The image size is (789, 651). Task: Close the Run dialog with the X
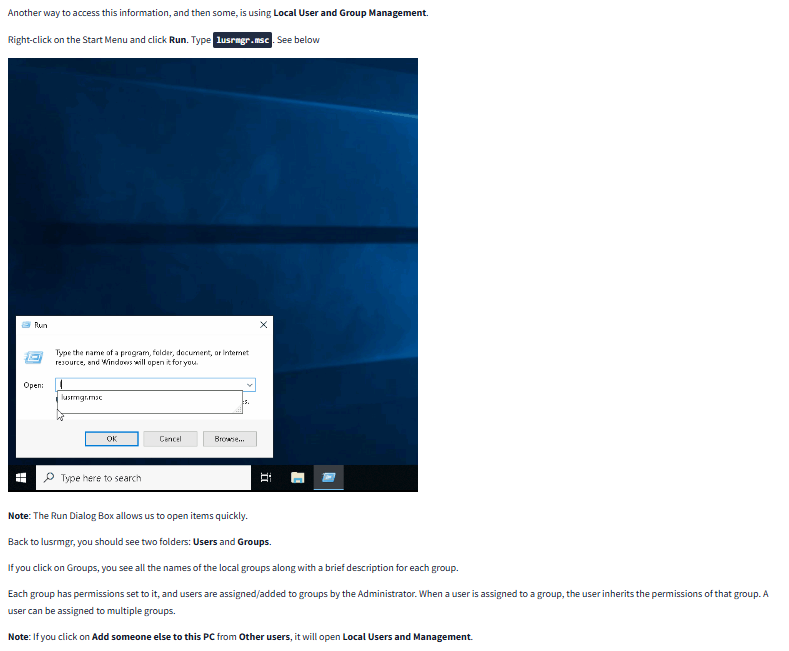[x=263, y=325]
